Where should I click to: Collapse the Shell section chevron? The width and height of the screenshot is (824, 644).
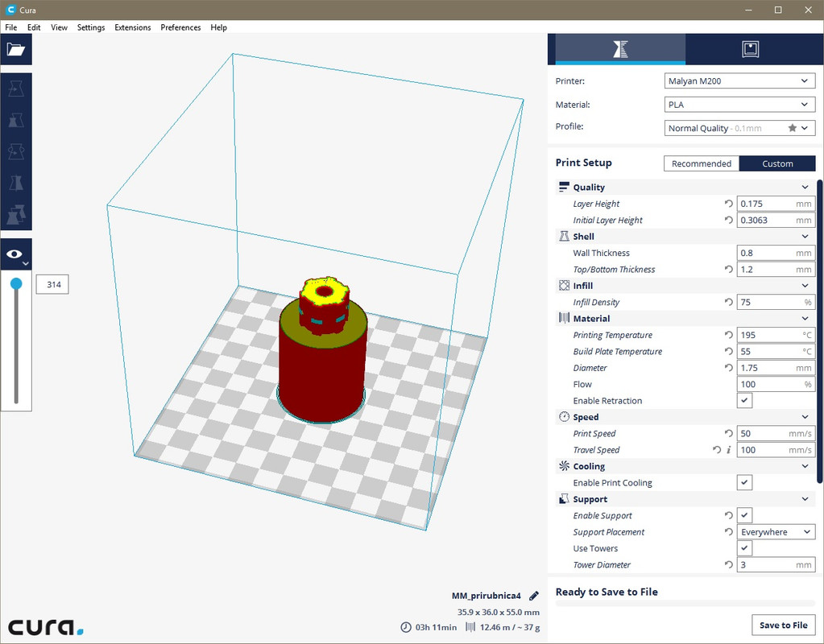[805, 237]
